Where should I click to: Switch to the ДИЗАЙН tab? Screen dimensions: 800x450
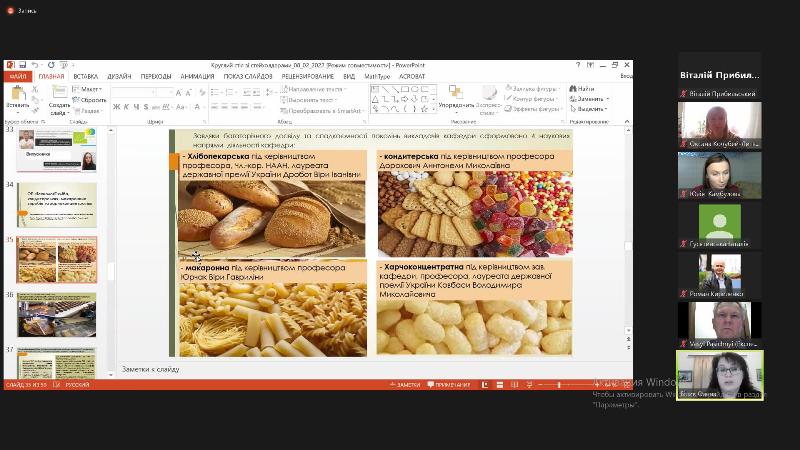[x=119, y=77]
